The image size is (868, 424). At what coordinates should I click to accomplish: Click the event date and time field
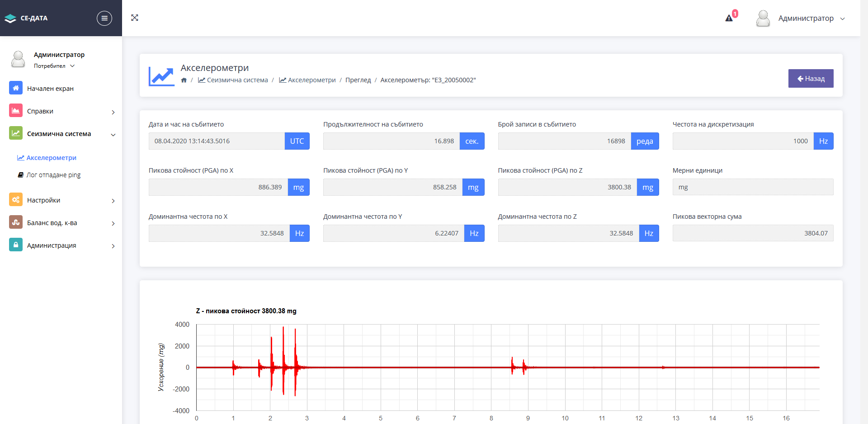pos(217,141)
